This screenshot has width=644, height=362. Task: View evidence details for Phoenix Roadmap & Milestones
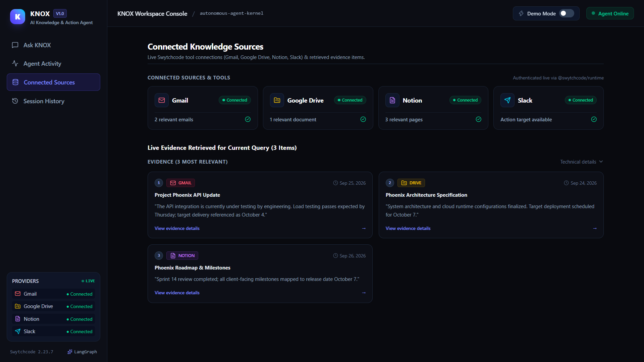[177, 293]
